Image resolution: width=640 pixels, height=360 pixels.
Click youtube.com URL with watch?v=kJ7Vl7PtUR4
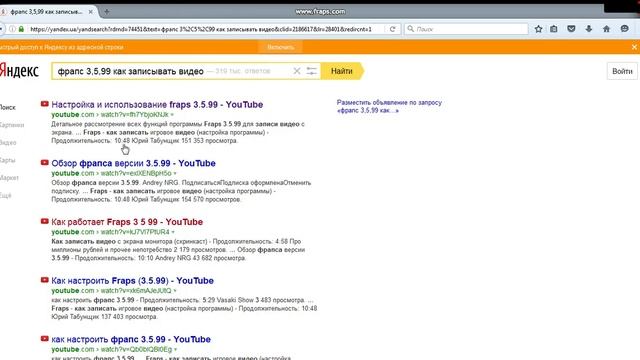110,232
